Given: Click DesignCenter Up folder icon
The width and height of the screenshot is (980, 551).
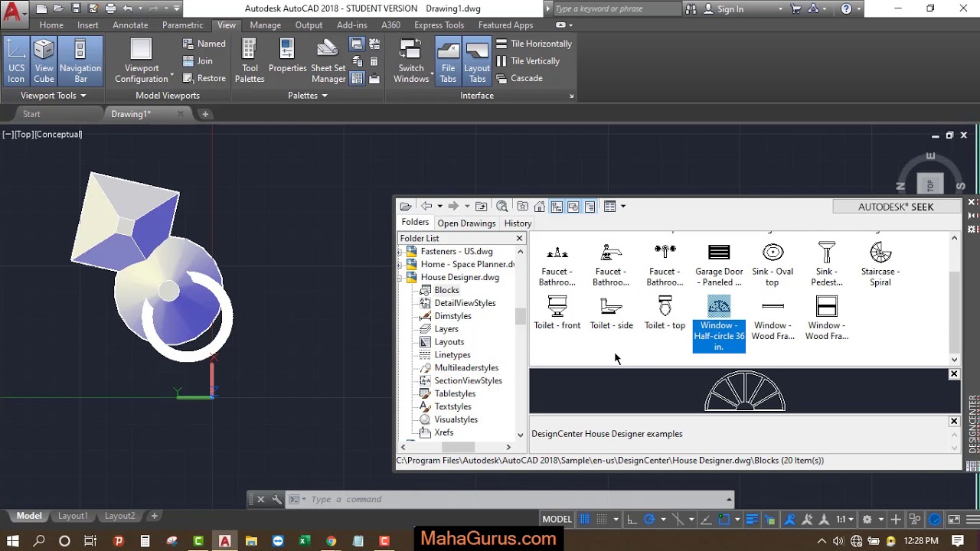Looking at the screenshot, I should pos(481,207).
